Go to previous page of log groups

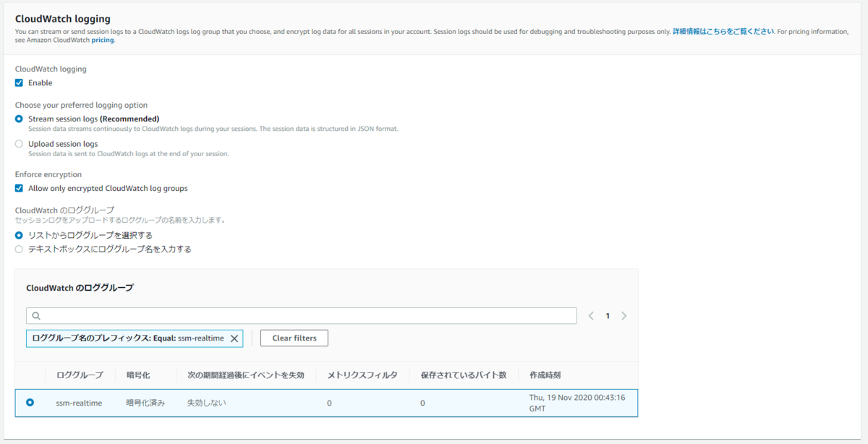pos(591,316)
